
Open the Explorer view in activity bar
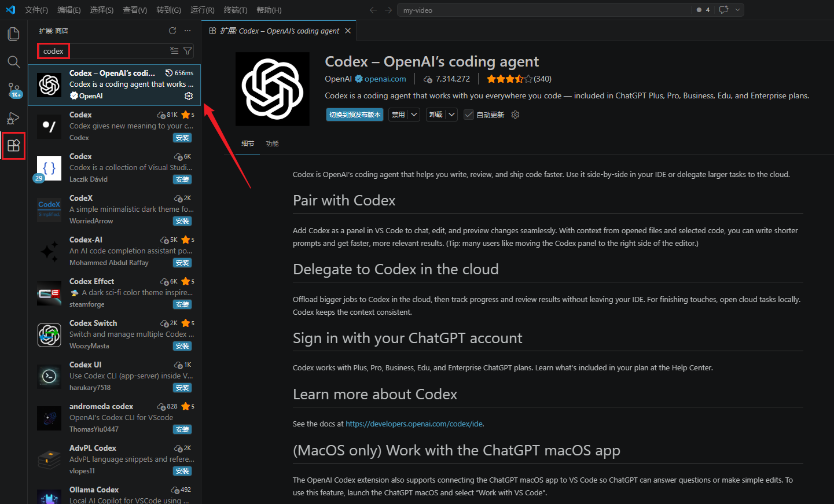(13, 34)
